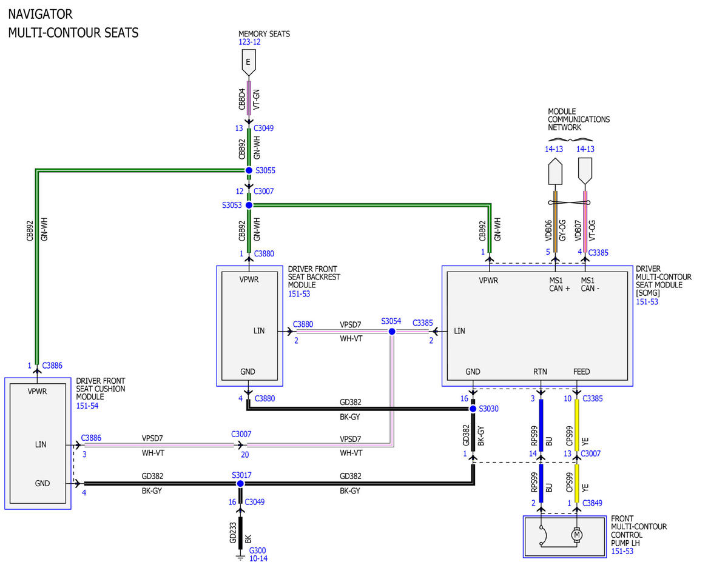Click the VT-OG wire color label
The height and width of the screenshot is (562, 728).
click(593, 230)
